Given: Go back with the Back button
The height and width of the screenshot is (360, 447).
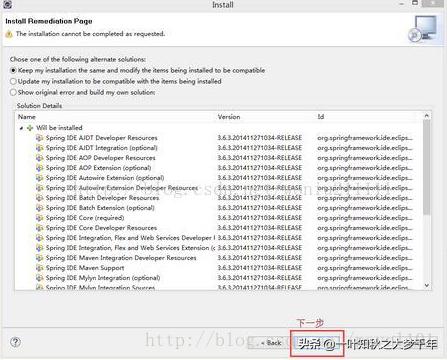Looking at the screenshot, I should tap(271, 343).
